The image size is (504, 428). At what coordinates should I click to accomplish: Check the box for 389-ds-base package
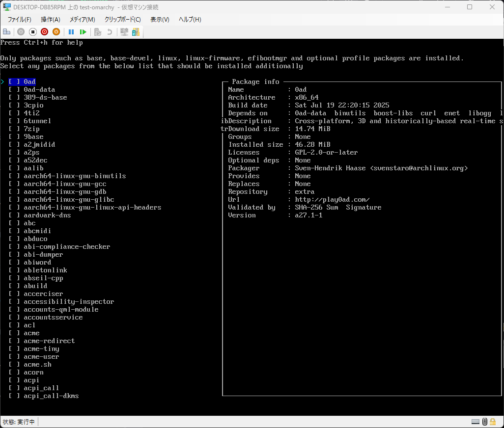coord(14,97)
